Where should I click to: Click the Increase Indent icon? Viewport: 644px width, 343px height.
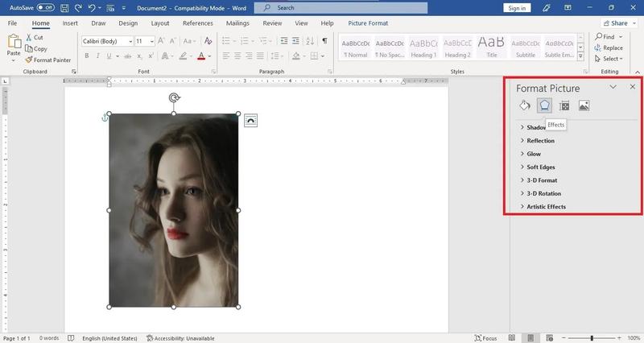click(x=295, y=41)
